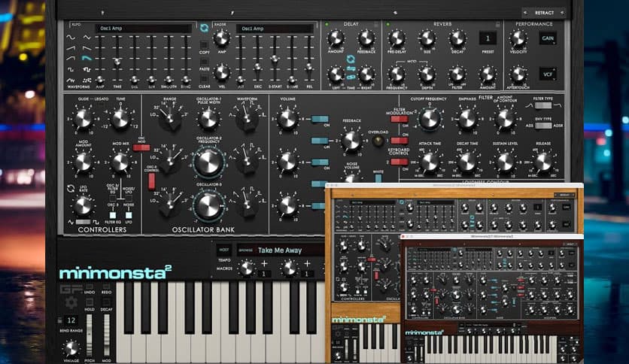
Task: Flip the Filter Type selector switch
Action: tap(543, 105)
